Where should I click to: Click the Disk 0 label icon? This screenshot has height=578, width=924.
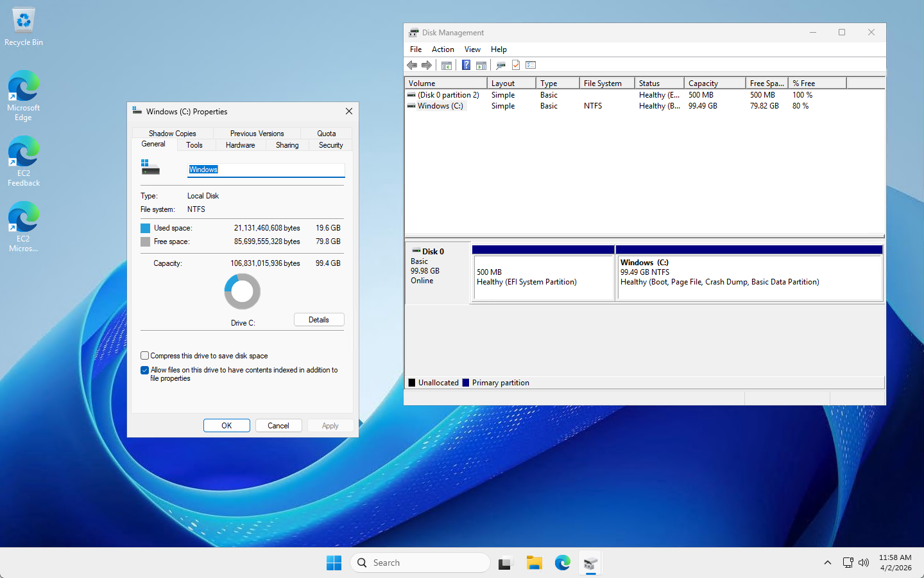click(416, 251)
